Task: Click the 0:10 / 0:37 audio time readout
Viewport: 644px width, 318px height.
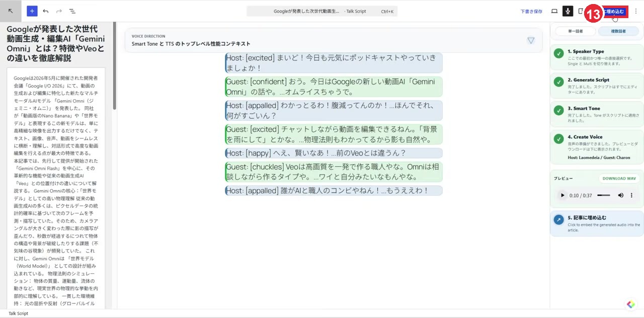Action: [x=581, y=195]
